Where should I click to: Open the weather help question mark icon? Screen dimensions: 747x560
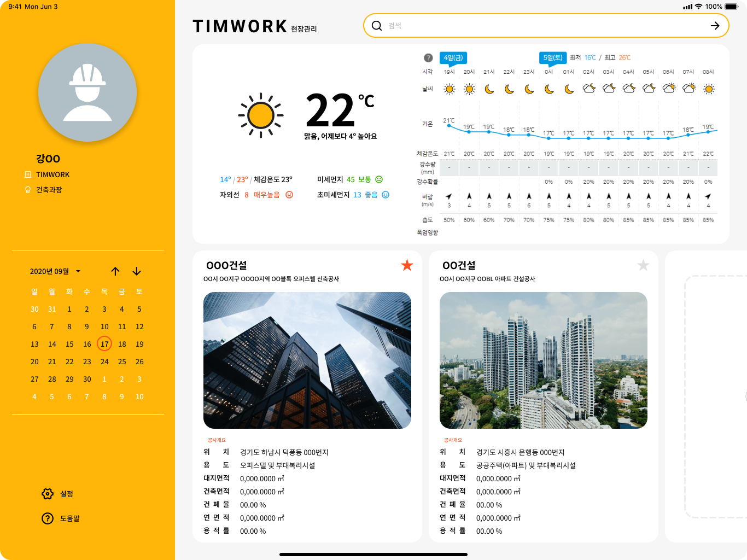(428, 58)
